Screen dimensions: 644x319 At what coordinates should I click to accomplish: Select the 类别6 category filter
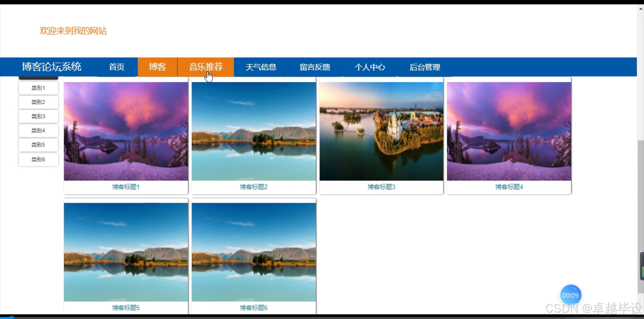38,159
